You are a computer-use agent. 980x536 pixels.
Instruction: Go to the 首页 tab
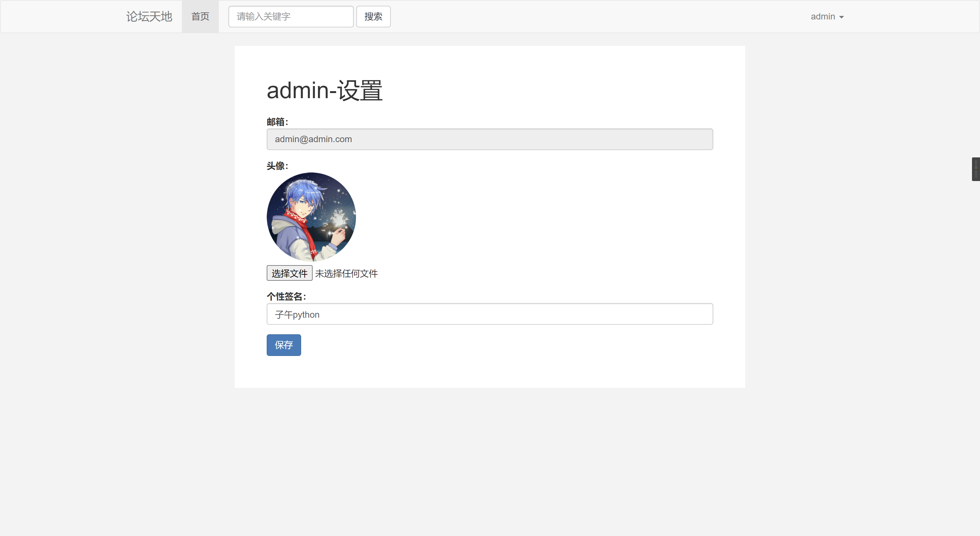200,16
